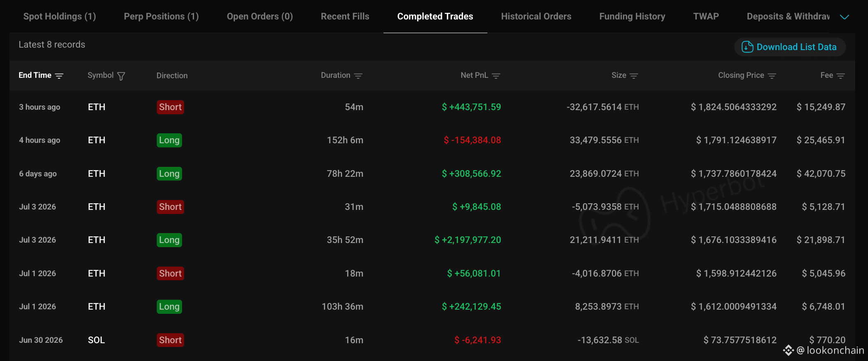Open the Historical Orders tab
868x361 pixels.
tap(536, 16)
